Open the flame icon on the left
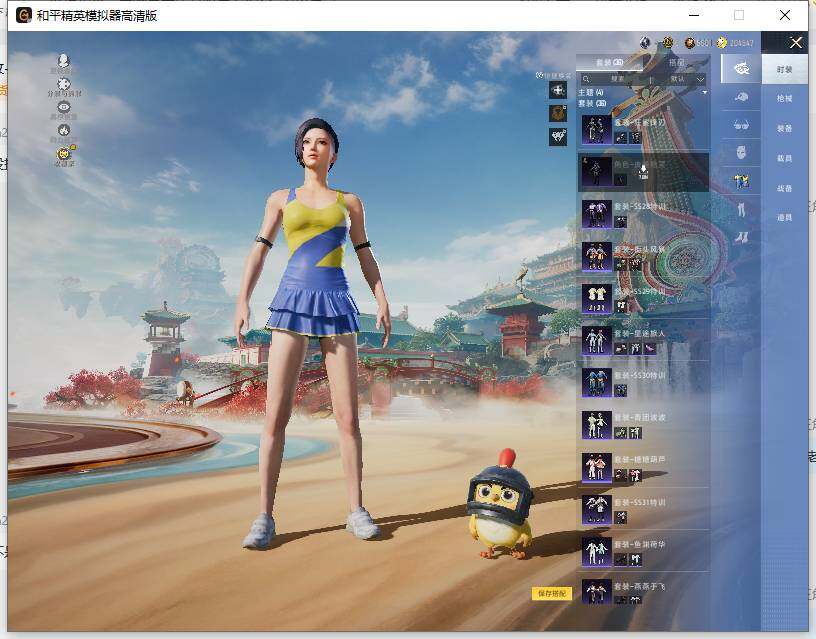The image size is (816, 639). 64,130
